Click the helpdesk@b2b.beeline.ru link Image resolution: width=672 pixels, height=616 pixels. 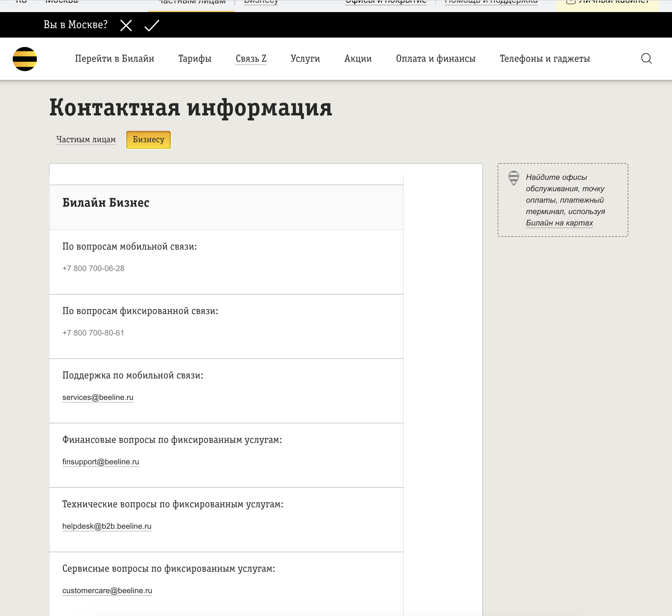107,526
